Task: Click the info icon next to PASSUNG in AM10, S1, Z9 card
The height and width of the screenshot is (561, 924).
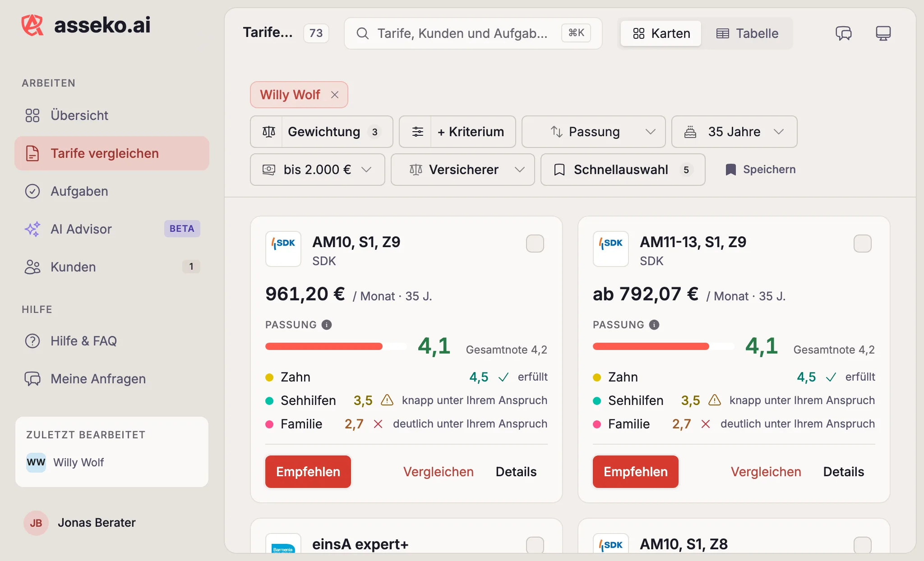Action: [327, 325]
